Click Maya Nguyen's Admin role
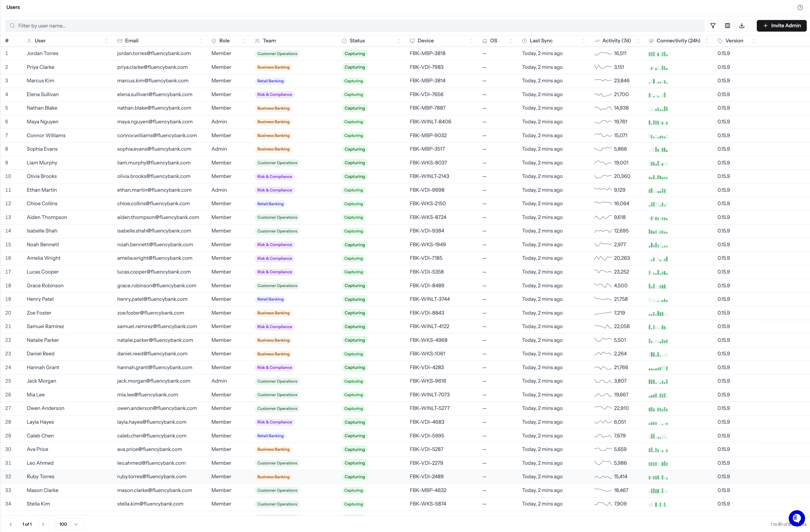810x532 pixels. pyautogui.click(x=219, y=122)
